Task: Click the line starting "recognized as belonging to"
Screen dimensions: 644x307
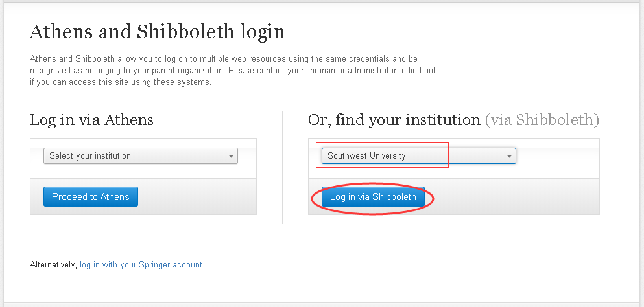Action: pyautogui.click(x=227, y=71)
